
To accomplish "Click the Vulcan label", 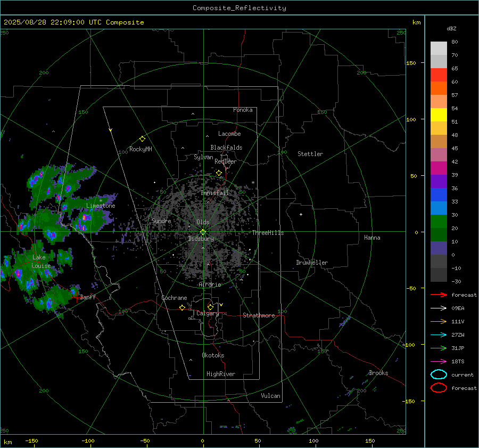I will pyautogui.click(x=270, y=396).
